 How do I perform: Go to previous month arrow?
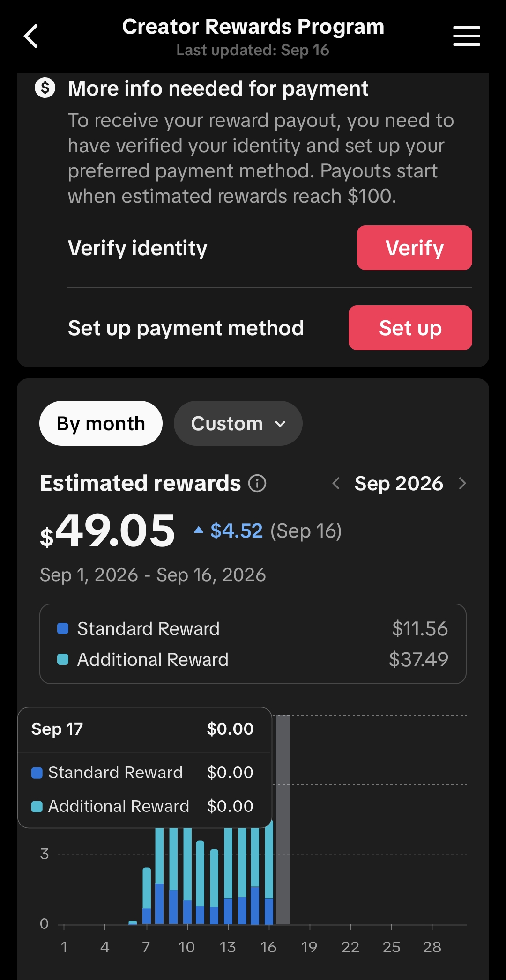click(x=336, y=483)
